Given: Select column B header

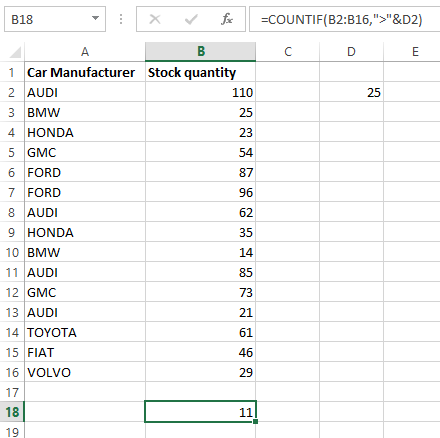Looking at the screenshot, I should [x=201, y=52].
